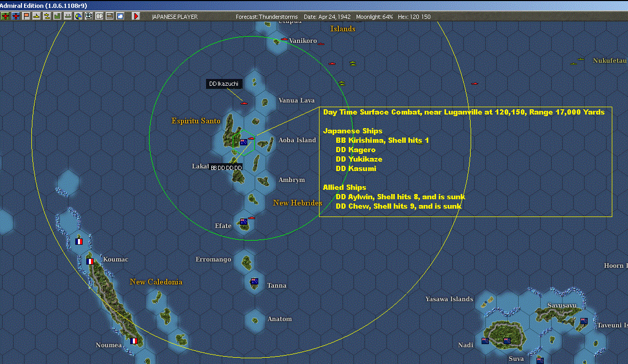This screenshot has width=628, height=364.
Task: Click the striped list toolbar icon
Action: pos(110,16)
